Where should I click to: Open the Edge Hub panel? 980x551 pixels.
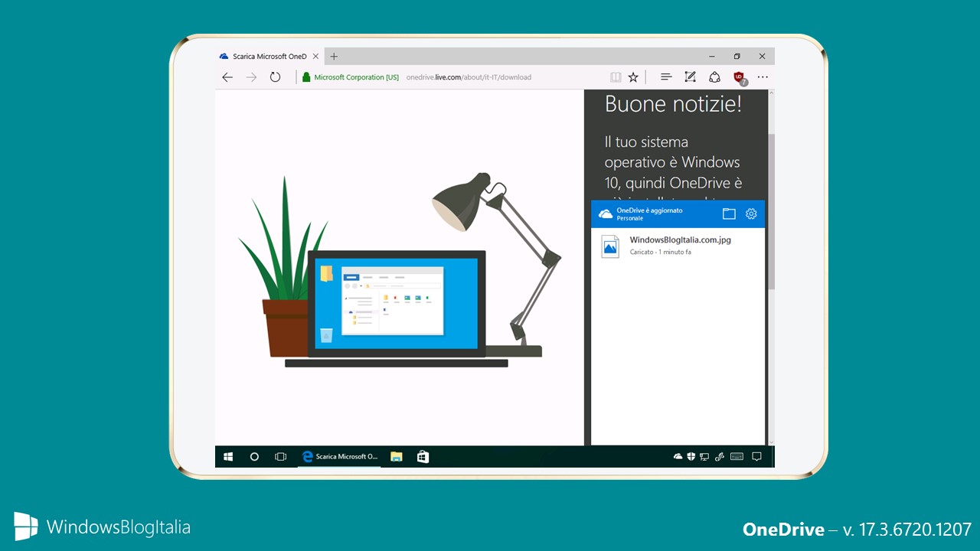(x=666, y=77)
